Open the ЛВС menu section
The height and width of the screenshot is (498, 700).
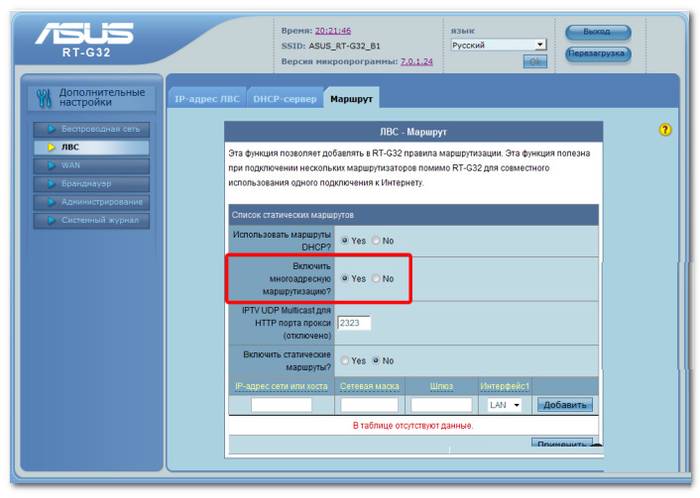tap(92, 148)
